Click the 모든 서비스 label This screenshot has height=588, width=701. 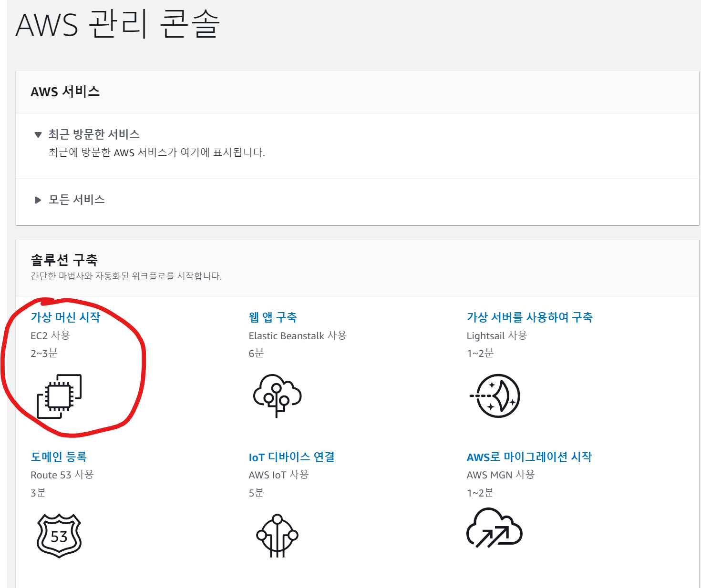coord(77,200)
